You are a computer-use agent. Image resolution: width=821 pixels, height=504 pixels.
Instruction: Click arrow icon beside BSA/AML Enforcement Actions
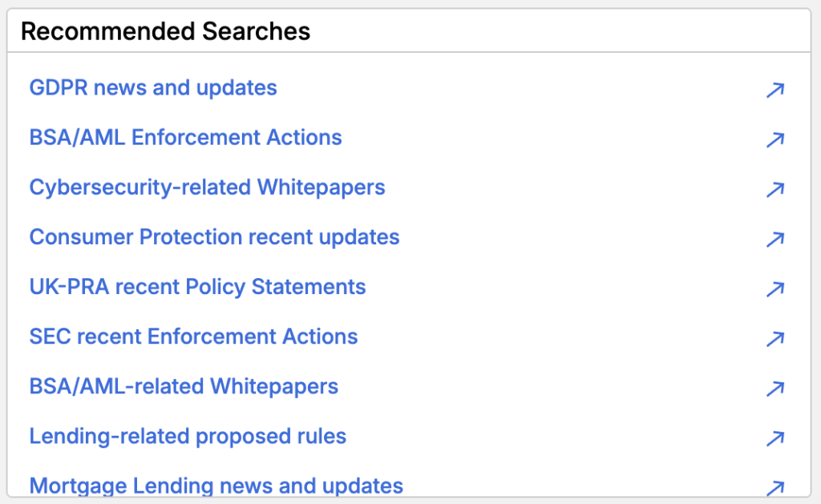click(774, 139)
